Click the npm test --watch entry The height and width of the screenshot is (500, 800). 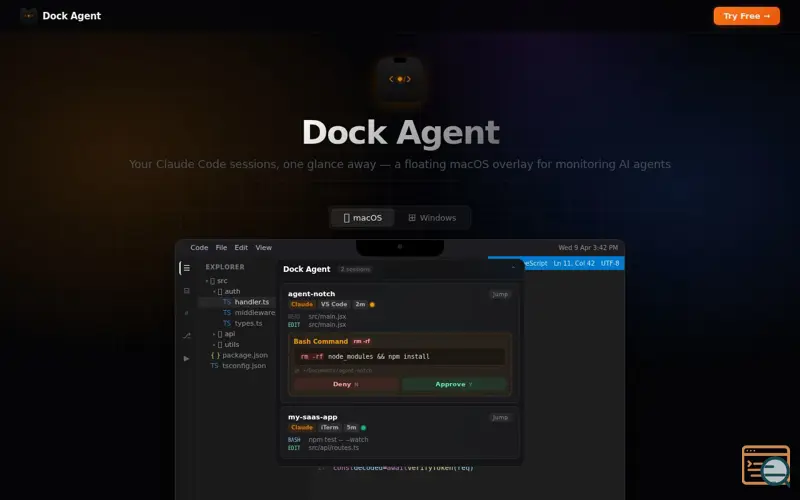(x=328, y=439)
